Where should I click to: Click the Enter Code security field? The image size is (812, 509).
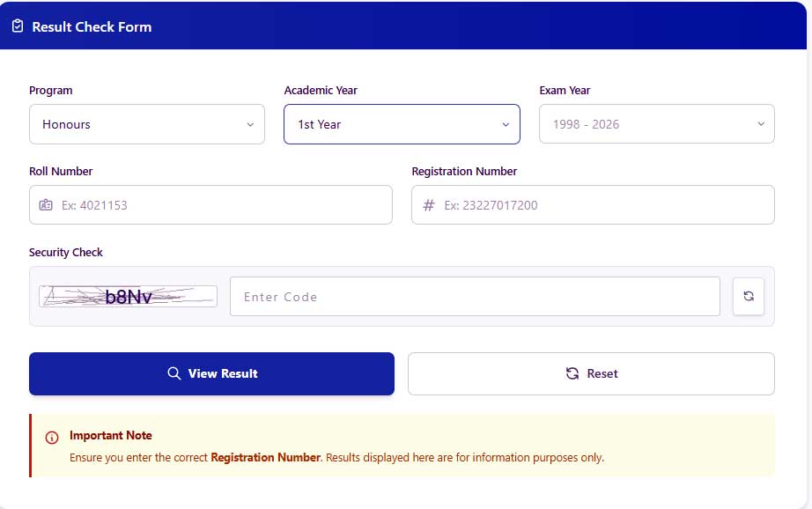point(475,296)
